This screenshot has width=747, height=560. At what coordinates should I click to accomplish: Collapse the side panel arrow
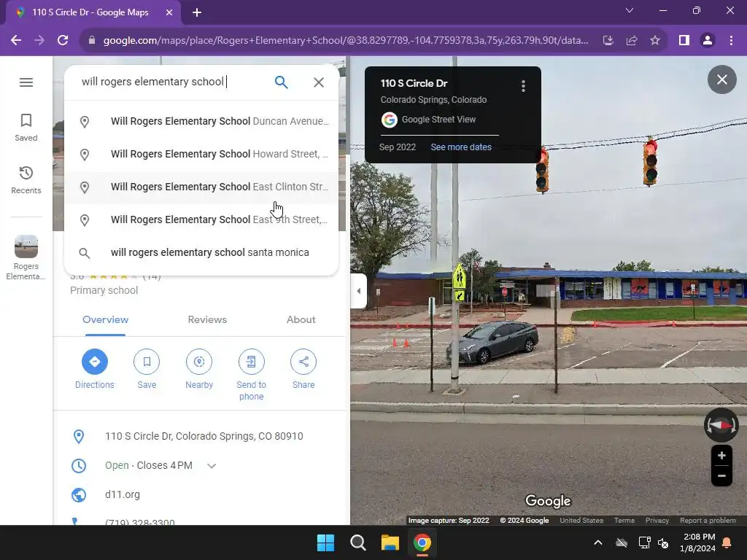[x=359, y=291]
